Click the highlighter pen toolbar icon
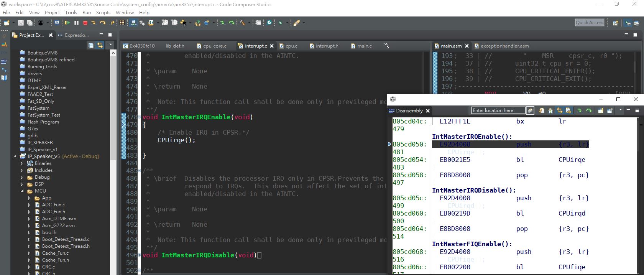 point(296,23)
